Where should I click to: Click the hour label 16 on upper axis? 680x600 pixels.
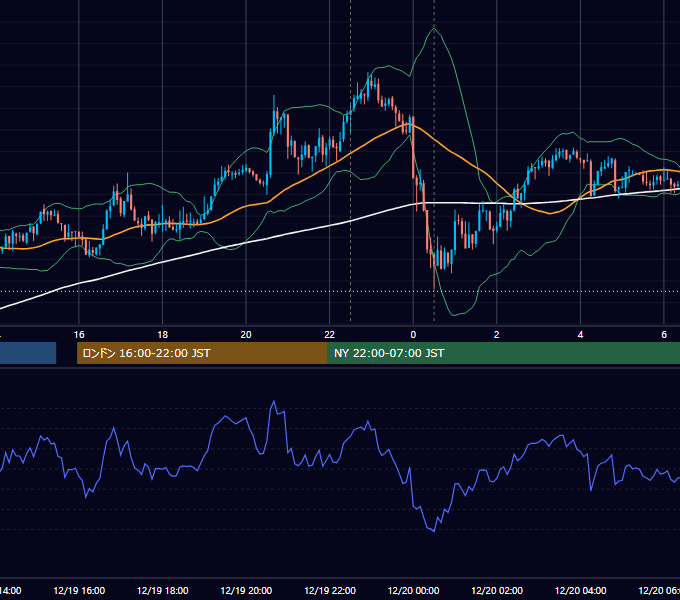coord(79,335)
